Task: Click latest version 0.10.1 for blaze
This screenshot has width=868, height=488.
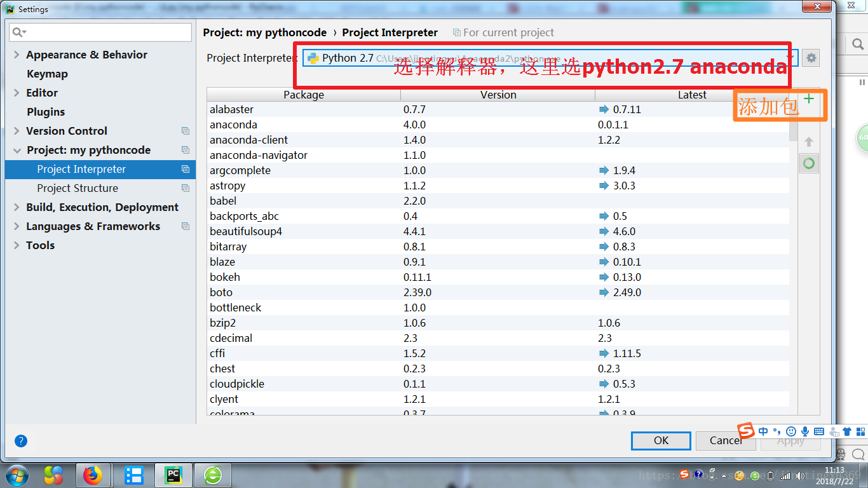Action: 627,262
